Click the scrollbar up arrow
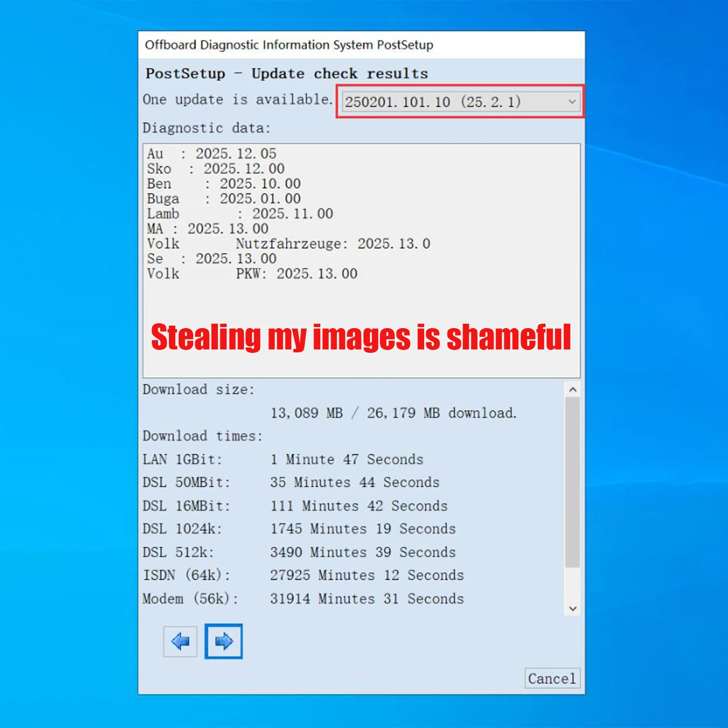Screen dimensions: 728x728 coord(573,390)
